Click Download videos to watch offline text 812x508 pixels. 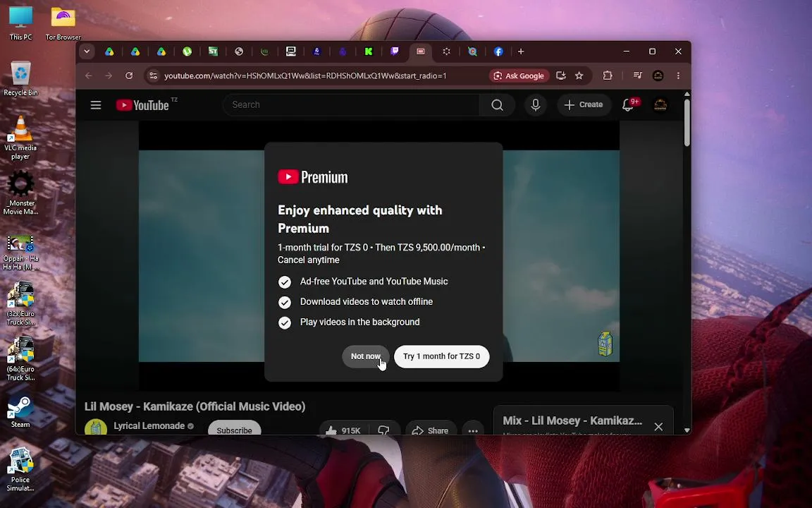[366, 302]
